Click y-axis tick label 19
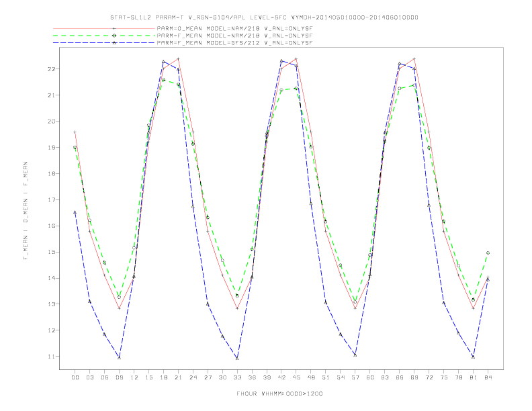The width and height of the screenshot is (532, 411). pos(51,148)
